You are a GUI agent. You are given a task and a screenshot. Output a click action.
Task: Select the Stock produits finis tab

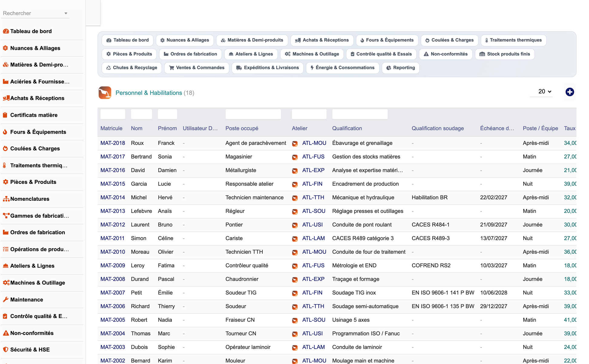(x=505, y=54)
